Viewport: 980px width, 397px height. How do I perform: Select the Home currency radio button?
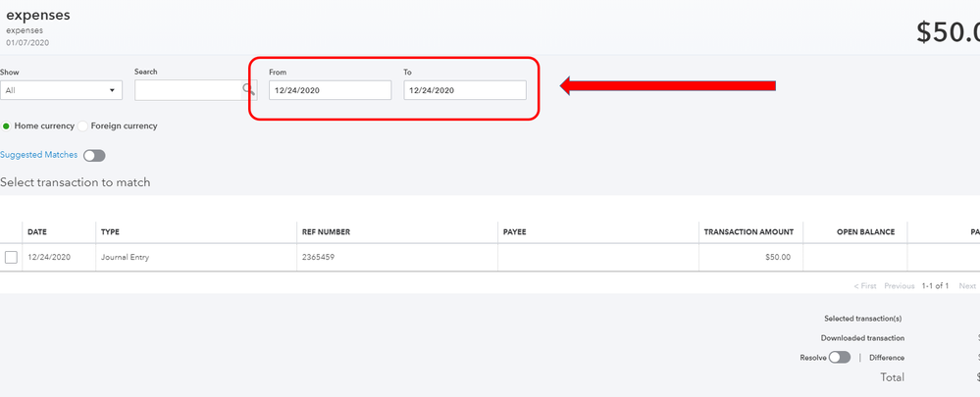pos(6,126)
